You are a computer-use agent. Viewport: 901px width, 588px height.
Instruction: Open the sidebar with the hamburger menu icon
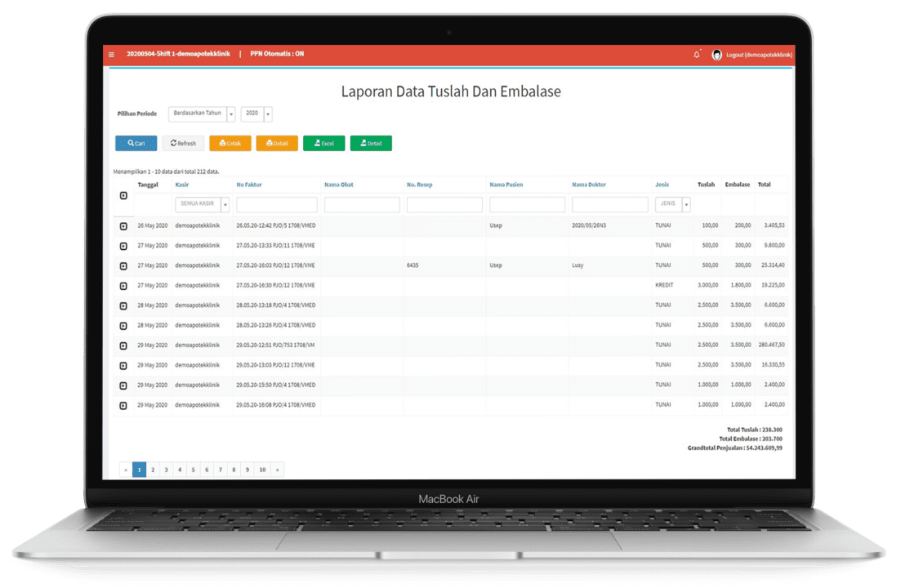click(111, 55)
